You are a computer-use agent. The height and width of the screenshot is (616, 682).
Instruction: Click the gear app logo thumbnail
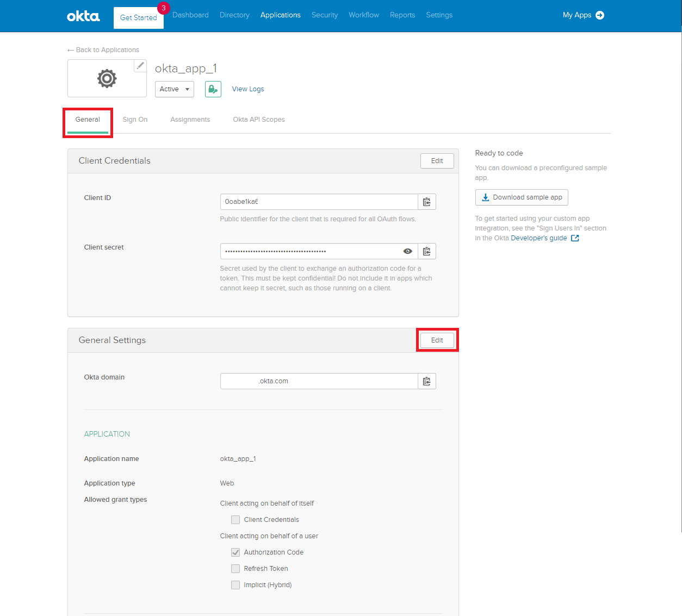click(107, 78)
